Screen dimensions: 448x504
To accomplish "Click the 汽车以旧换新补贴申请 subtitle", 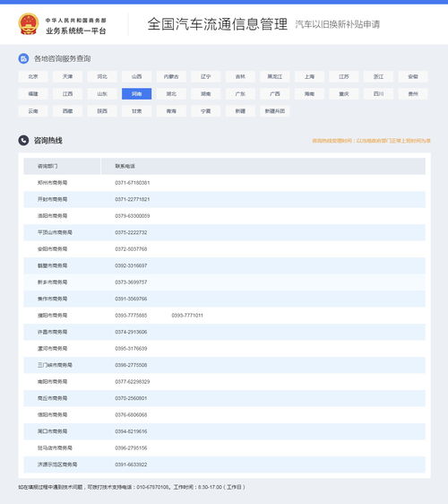I will click(x=338, y=24).
